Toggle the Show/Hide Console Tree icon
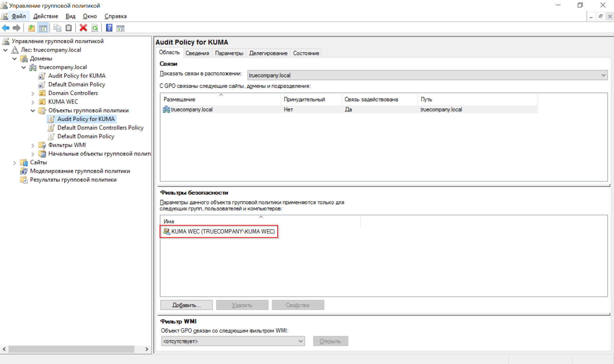The image size is (614, 364). click(43, 28)
